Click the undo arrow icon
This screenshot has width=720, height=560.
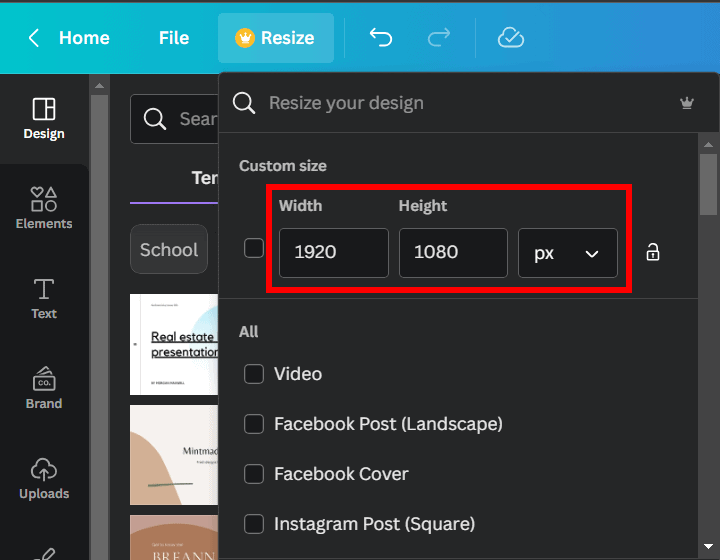click(x=380, y=38)
